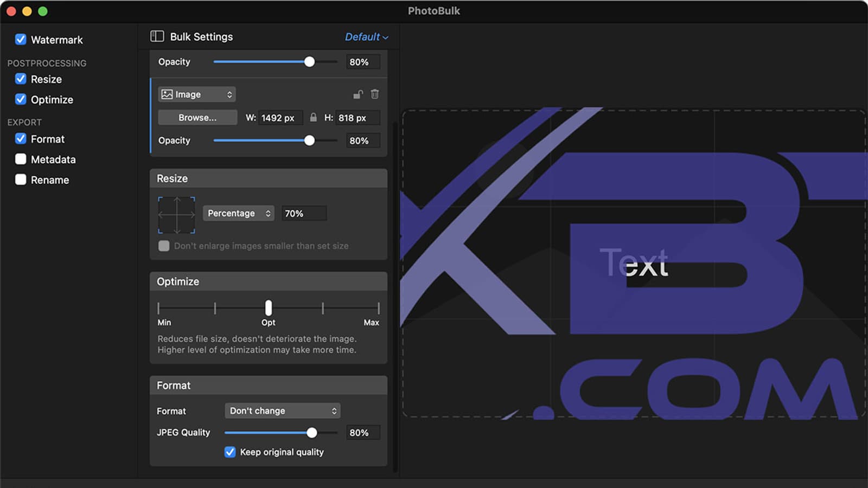Disable the Optimize checkbox in the sidebar
This screenshot has height=488, width=868.
point(21,99)
